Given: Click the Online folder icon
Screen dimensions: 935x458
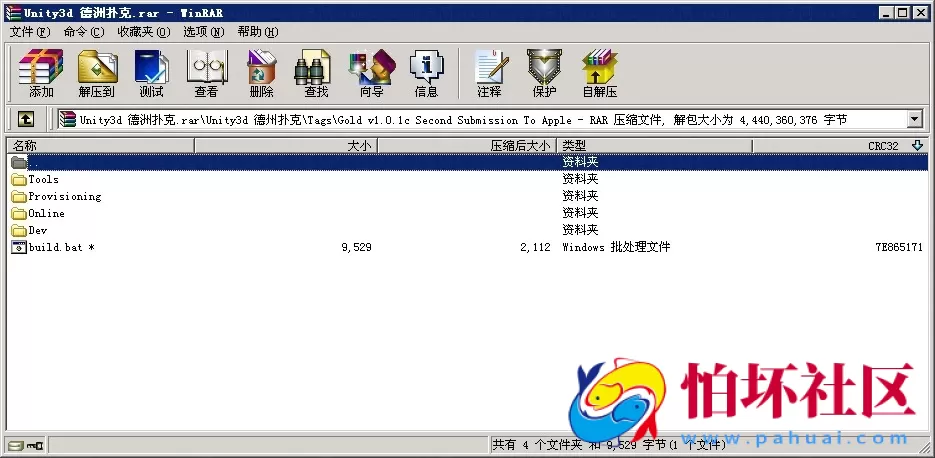Looking at the screenshot, I should (19, 213).
